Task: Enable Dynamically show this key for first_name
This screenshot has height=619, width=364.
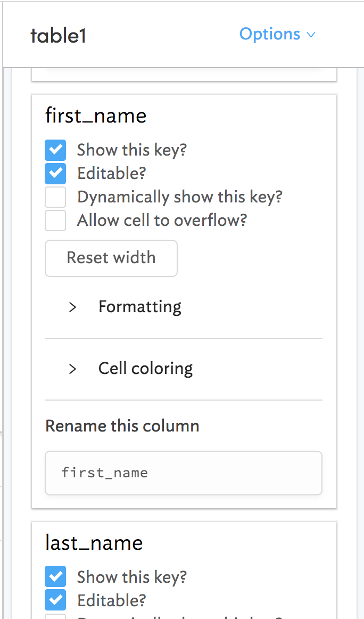Action: tap(55, 197)
